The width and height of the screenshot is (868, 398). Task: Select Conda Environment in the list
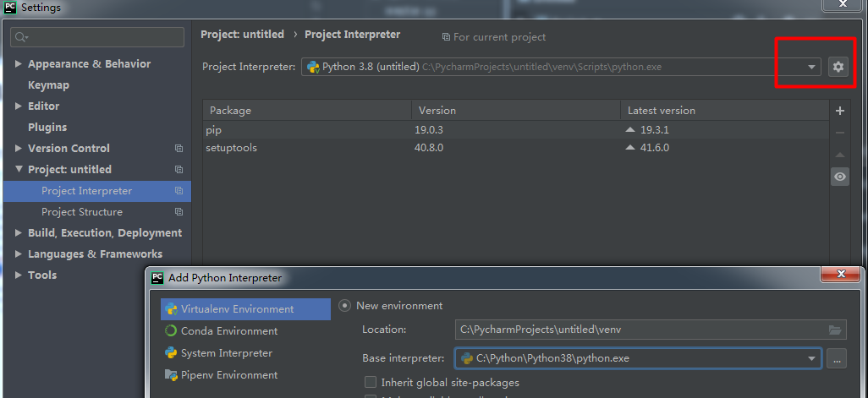[x=228, y=331]
